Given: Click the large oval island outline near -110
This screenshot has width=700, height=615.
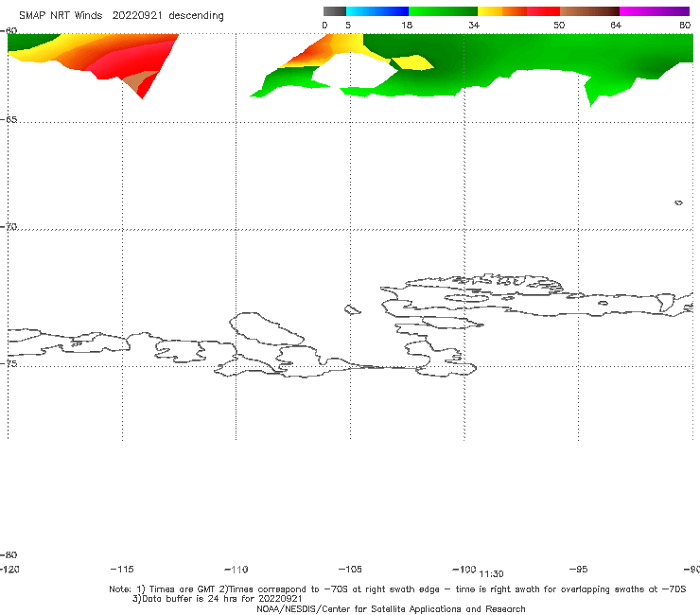Looking at the screenshot, I should (267, 328).
